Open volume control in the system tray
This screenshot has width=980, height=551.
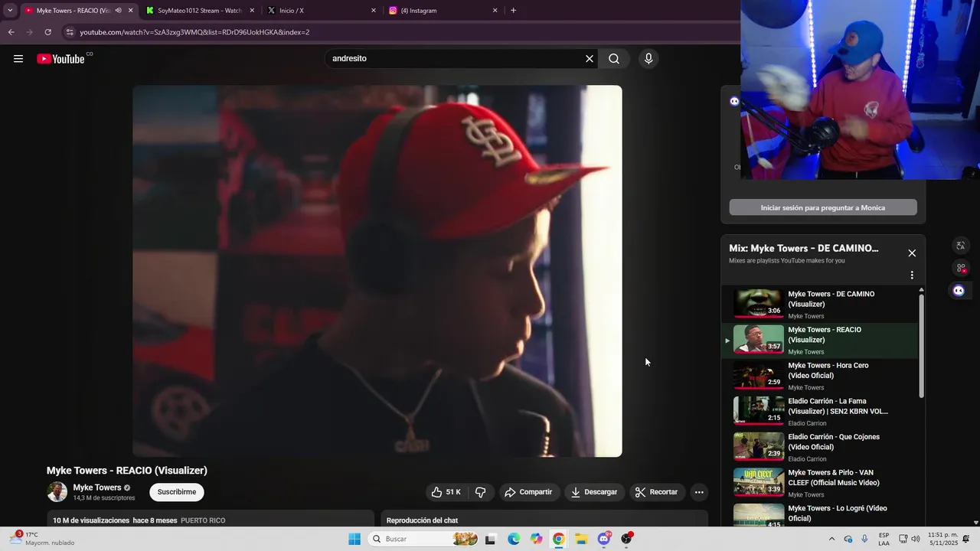coord(915,539)
